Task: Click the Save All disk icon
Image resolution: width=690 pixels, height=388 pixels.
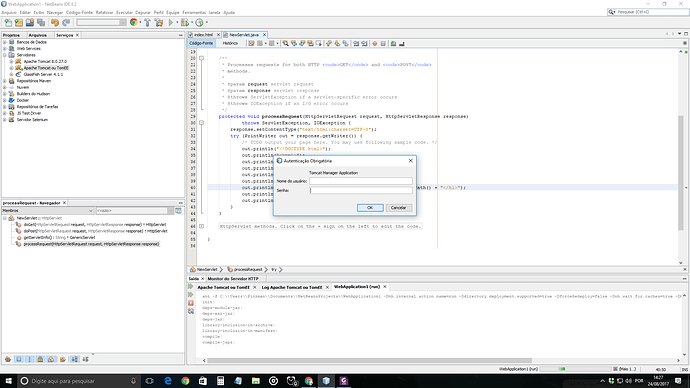Action: 41,22
